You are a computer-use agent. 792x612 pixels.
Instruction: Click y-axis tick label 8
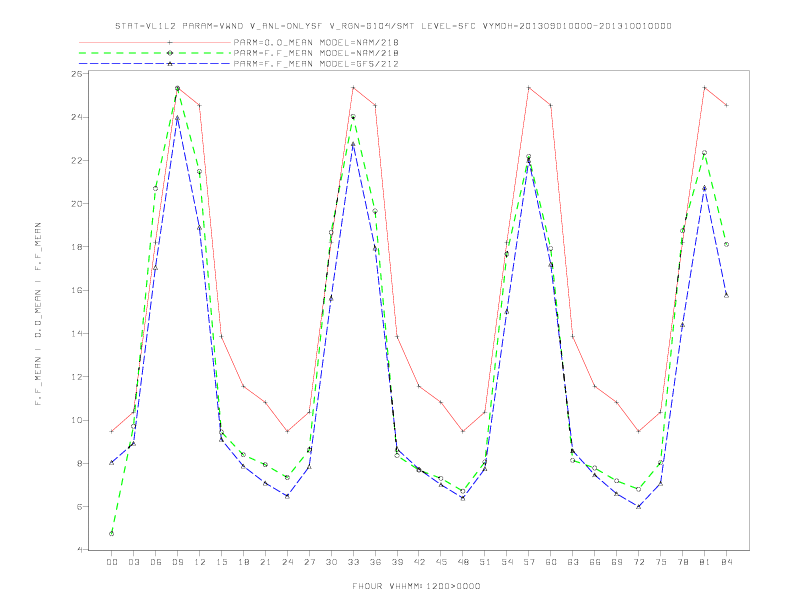click(x=80, y=464)
